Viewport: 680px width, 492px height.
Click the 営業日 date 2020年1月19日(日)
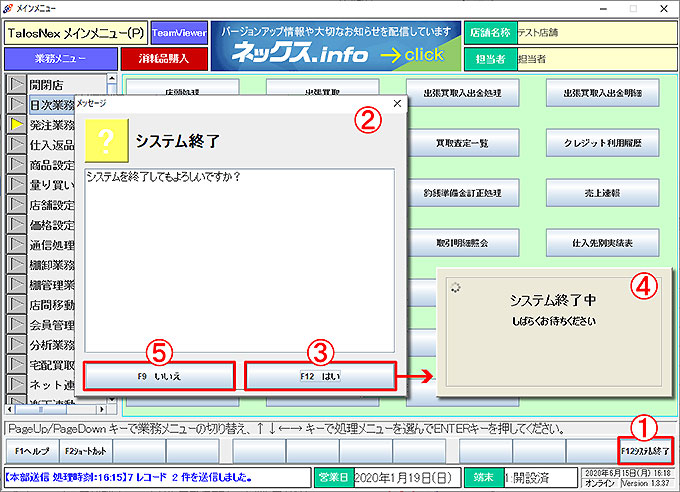[407, 478]
